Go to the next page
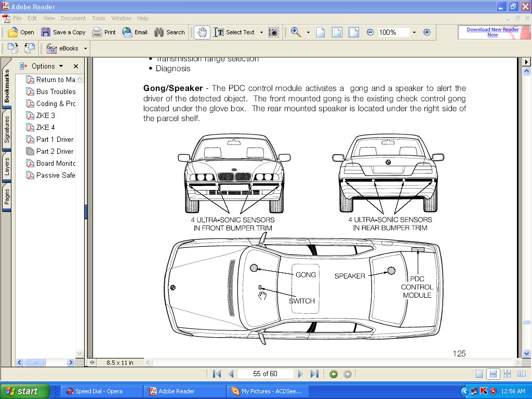The height and width of the screenshot is (399, 532). click(300, 374)
